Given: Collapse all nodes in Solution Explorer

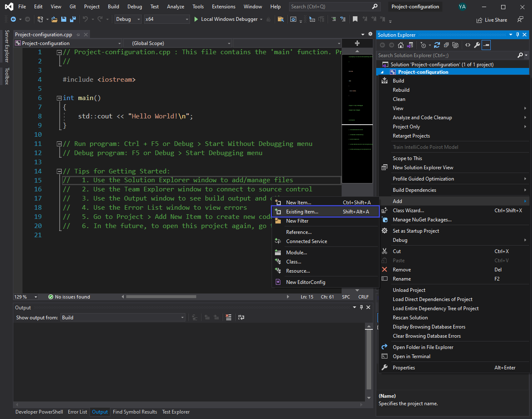Looking at the screenshot, I should point(446,45).
